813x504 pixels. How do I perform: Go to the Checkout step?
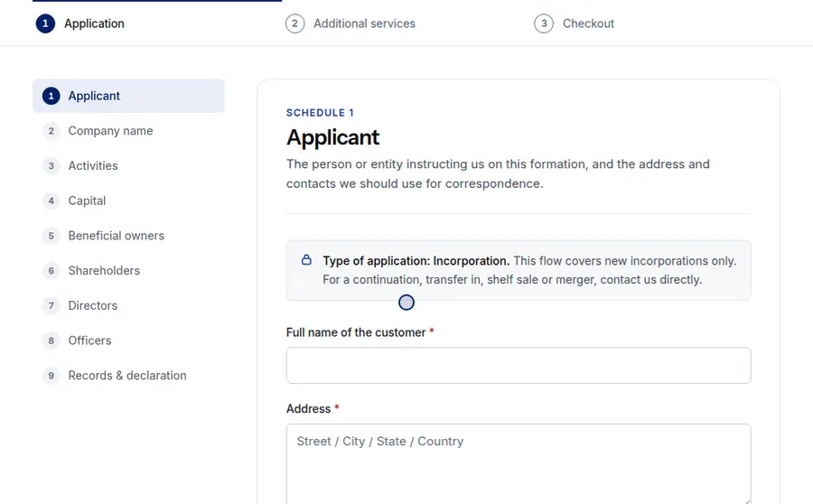click(574, 23)
